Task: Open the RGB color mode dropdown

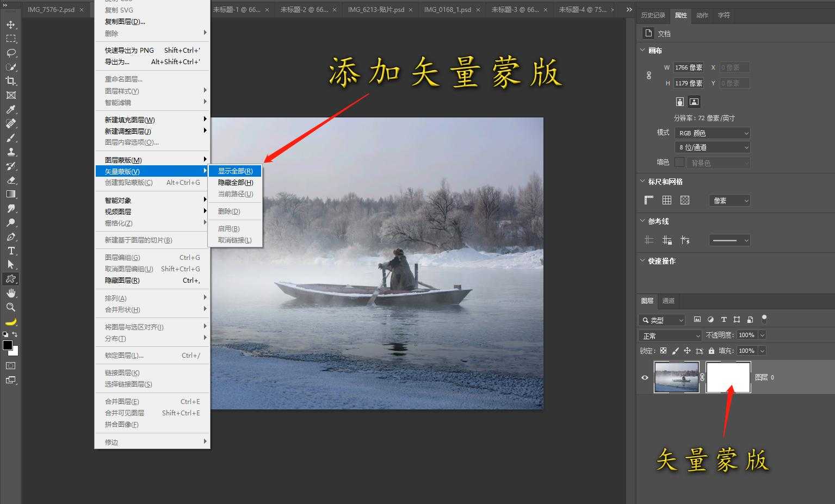Action: pyautogui.click(x=713, y=133)
